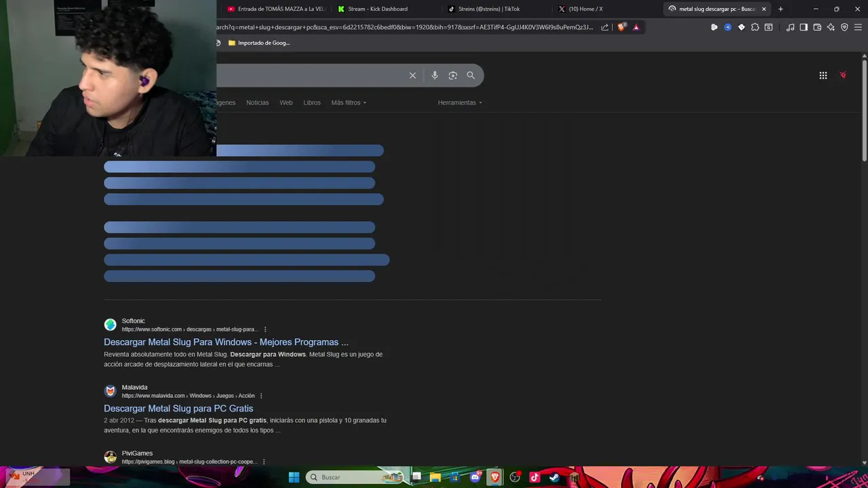Open Softonic result options three-dot menu
Viewport: 868px width, 488px height.
(265, 329)
